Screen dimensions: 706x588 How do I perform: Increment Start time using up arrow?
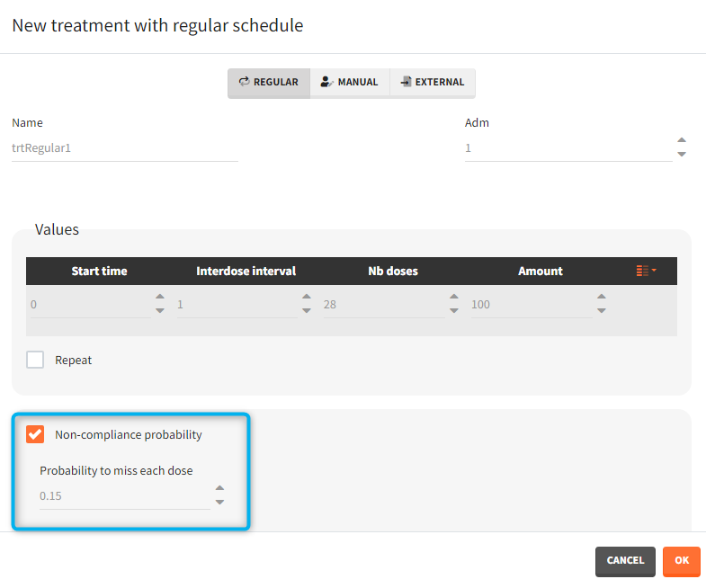(x=160, y=298)
